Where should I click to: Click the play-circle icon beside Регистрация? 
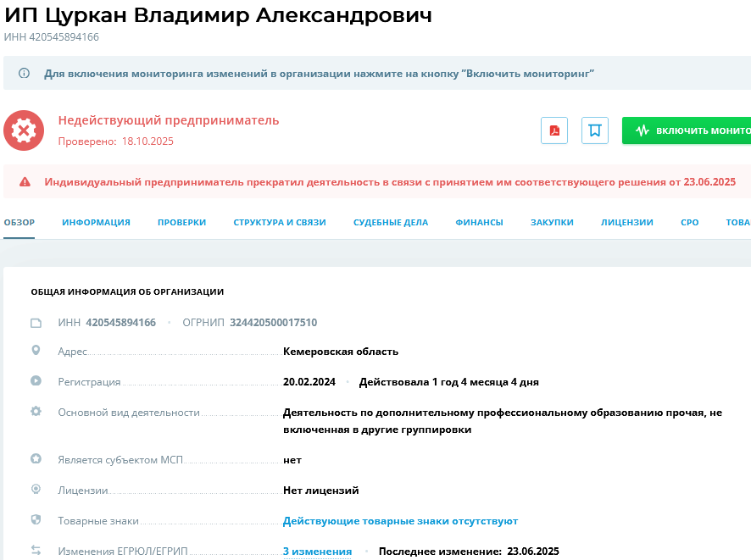[x=35, y=381]
